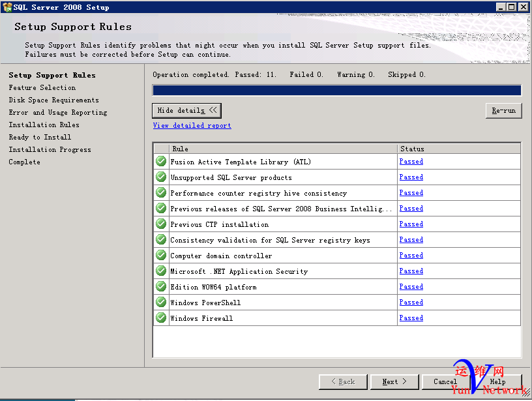Click green check icon for Edition WOW64 platform
The height and width of the screenshot is (401, 532).
(161, 286)
